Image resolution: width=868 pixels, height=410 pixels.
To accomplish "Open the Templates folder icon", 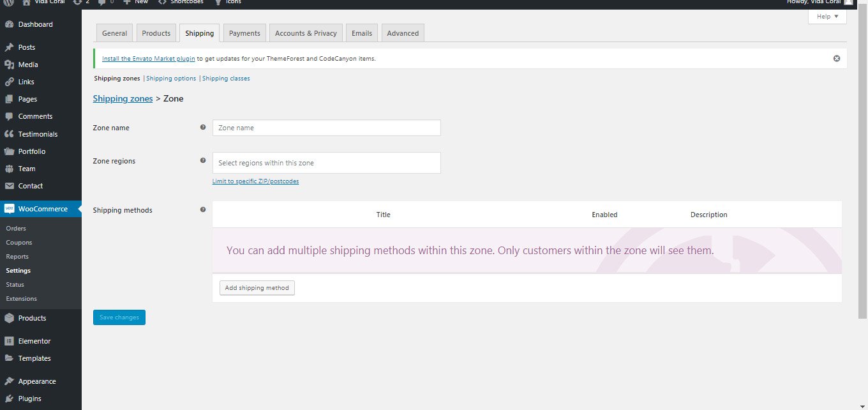I will pos(9,358).
